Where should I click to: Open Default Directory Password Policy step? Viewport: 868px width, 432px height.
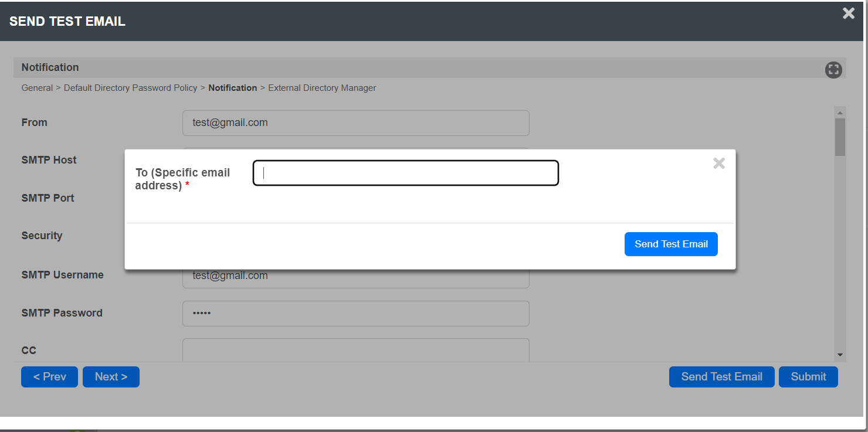point(130,88)
